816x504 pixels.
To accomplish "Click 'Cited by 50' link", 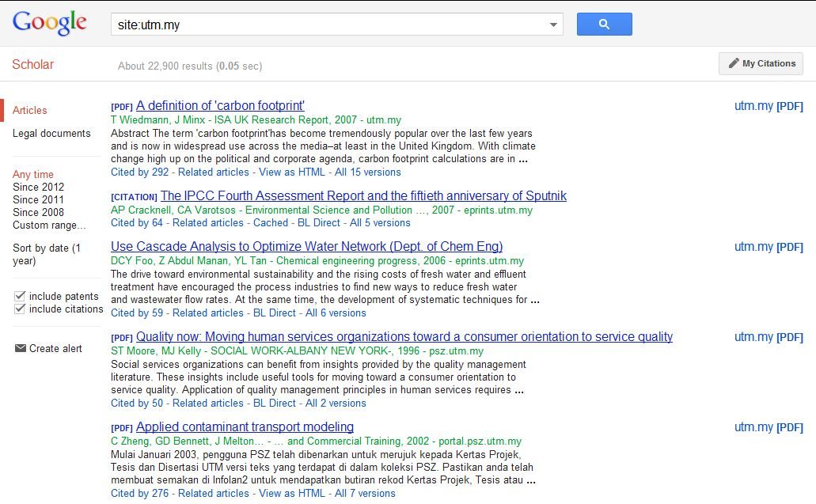I will [137, 403].
